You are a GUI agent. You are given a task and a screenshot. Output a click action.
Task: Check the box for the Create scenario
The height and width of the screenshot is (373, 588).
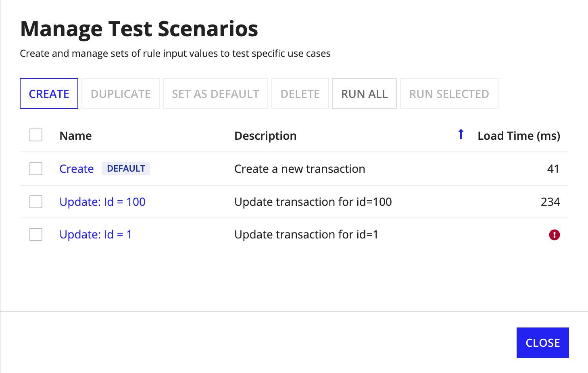[36, 168]
